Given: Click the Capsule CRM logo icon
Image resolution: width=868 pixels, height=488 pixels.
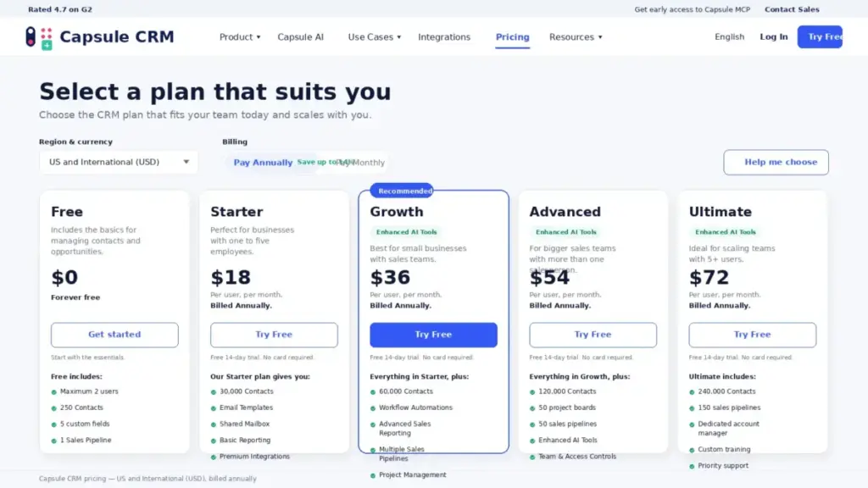Looking at the screenshot, I should (39, 37).
